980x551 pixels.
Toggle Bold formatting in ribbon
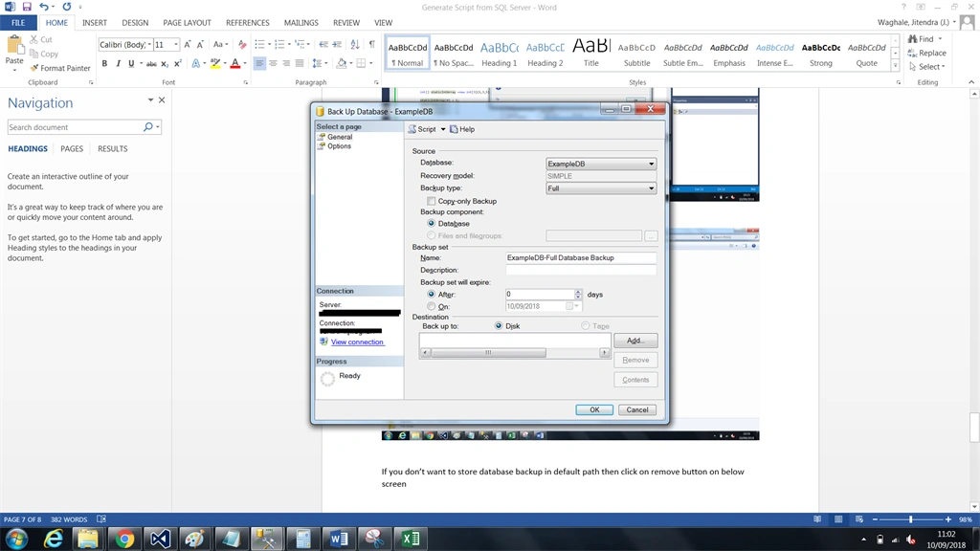click(x=104, y=63)
